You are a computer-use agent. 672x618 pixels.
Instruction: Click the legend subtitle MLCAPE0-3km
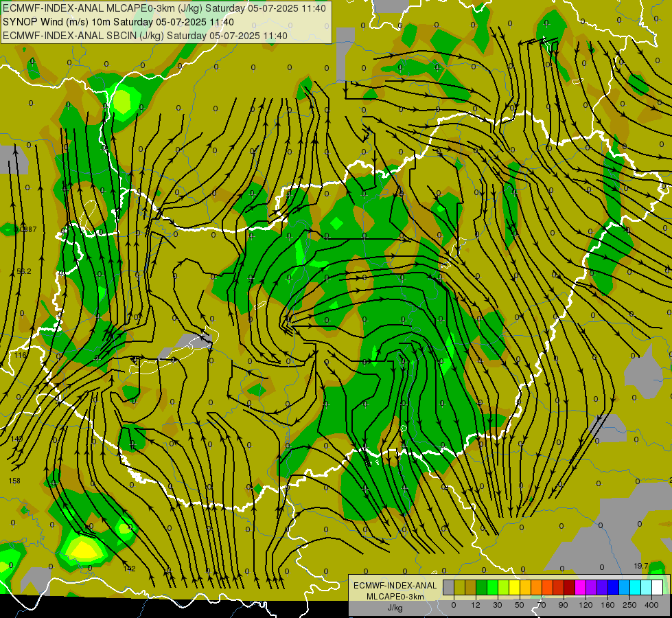click(x=395, y=597)
